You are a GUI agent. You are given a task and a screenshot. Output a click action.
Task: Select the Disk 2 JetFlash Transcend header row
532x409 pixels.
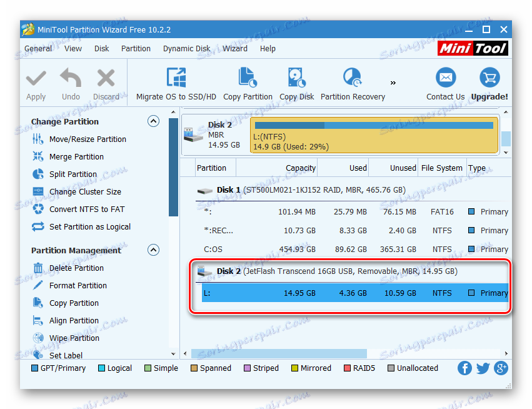point(353,271)
